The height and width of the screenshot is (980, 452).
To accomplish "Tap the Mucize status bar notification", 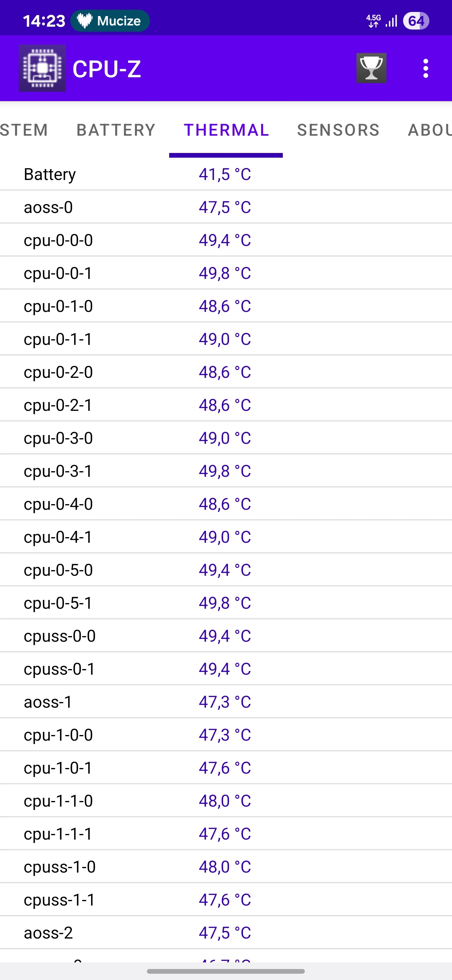I will (110, 21).
